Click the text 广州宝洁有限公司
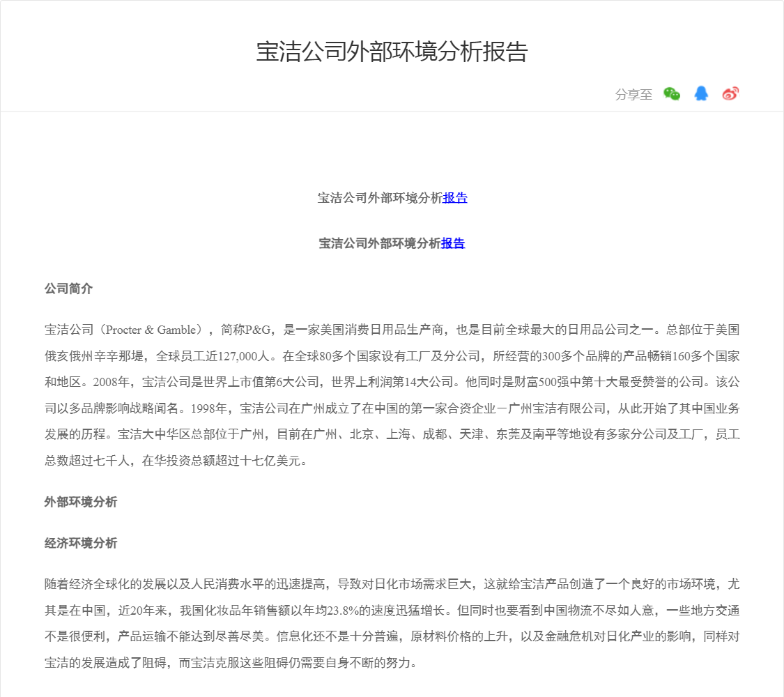Viewport: 784px width, 697px height. point(557,408)
